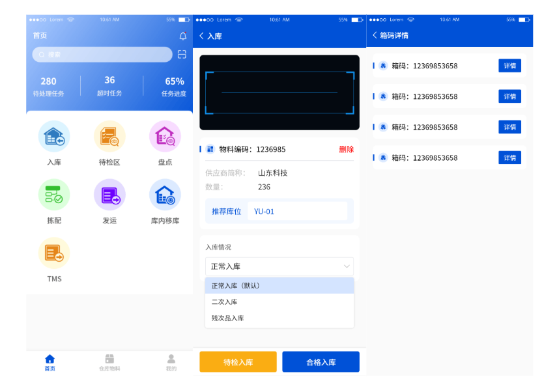This screenshot has height=392, width=559.
Task: Open the 待检区 inspection area icon
Action: point(109,137)
